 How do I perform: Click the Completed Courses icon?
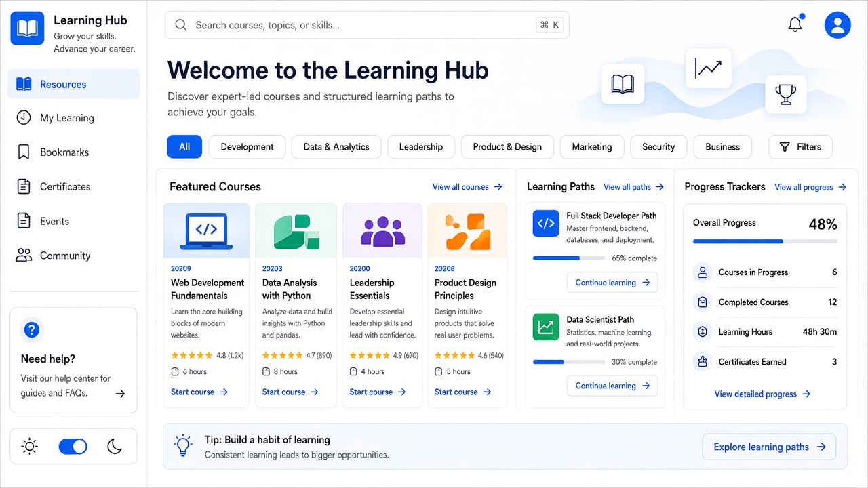tap(703, 302)
